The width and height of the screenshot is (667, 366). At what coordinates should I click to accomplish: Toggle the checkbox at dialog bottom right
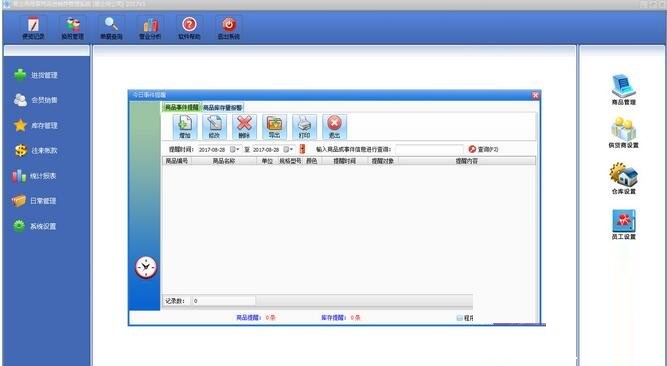(x=459, y=317)
